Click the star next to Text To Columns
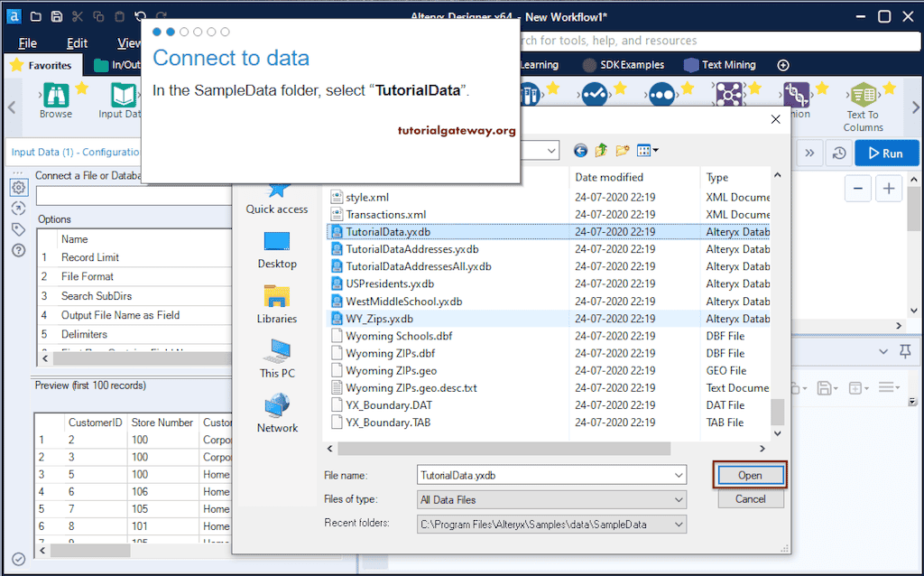The height and width of the screenshot is (576, 924). (889, 88)
